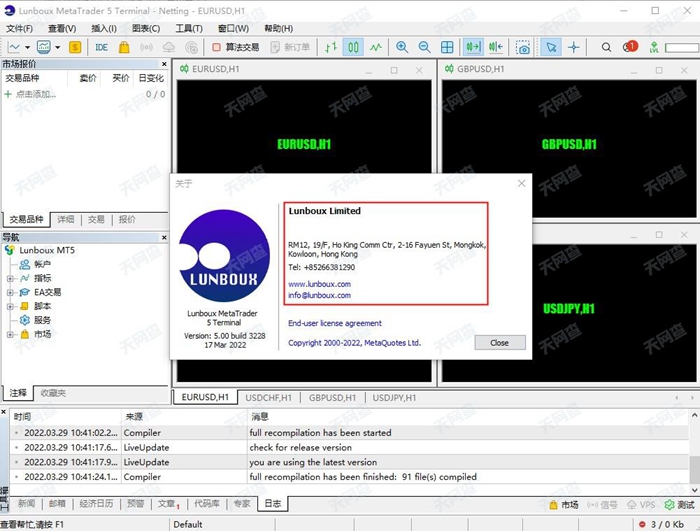The height and width of the screenshot is (531, 700).
Task: Open the End-user license agreement link
Action: [334, 323]
